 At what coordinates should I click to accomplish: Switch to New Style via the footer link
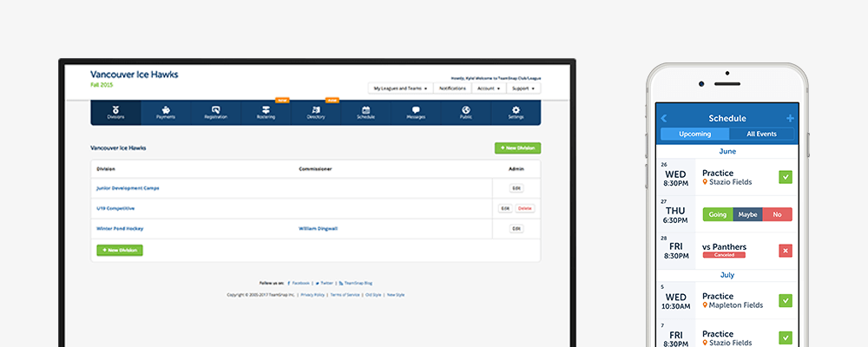click(x=396, y=295)
